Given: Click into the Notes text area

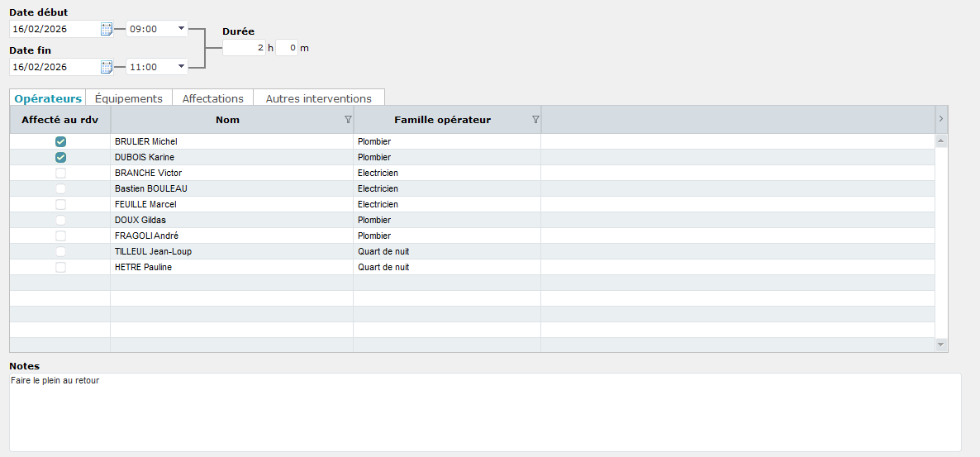Looking at the screenshot, I should coord(485,412).
